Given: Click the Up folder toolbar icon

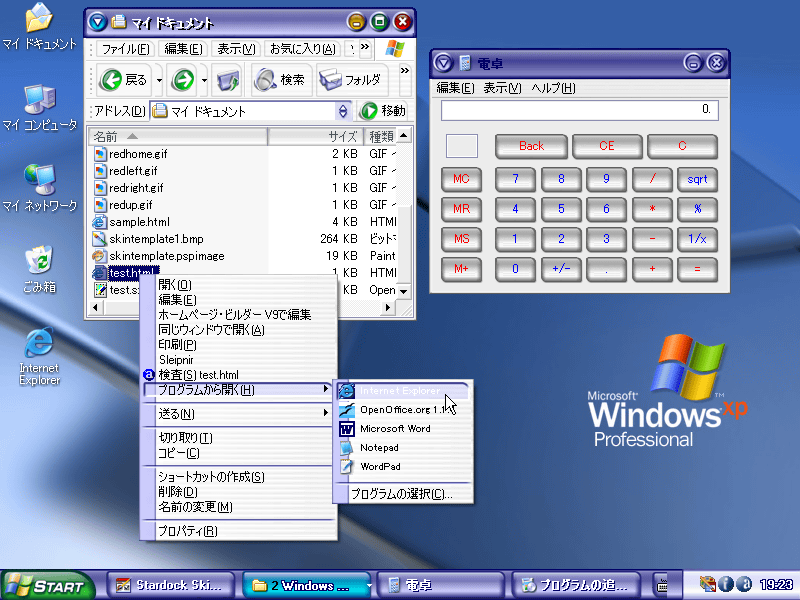Looking at the screenshot, I should click(228, 80).
